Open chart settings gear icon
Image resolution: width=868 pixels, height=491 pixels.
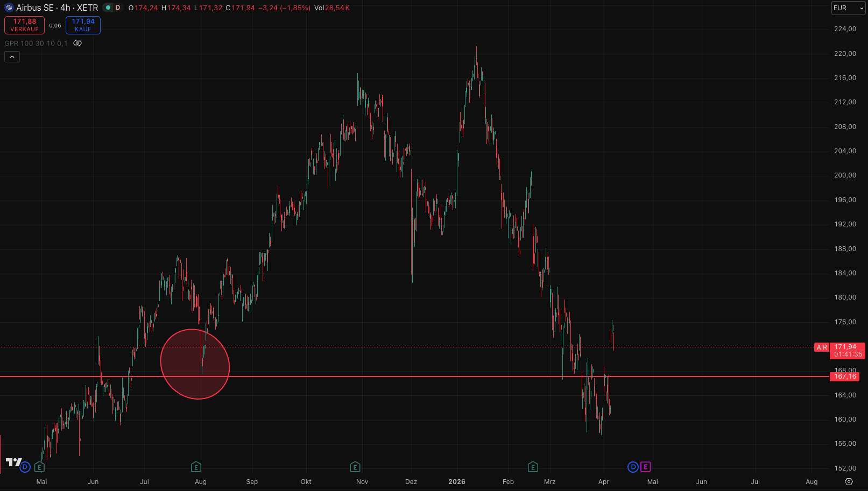(849, 482)
